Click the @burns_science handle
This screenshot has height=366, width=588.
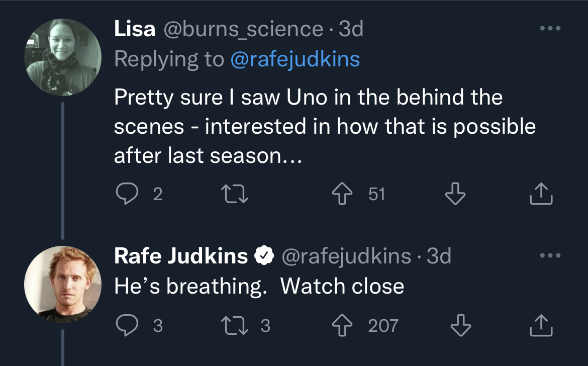pos(243,29)
